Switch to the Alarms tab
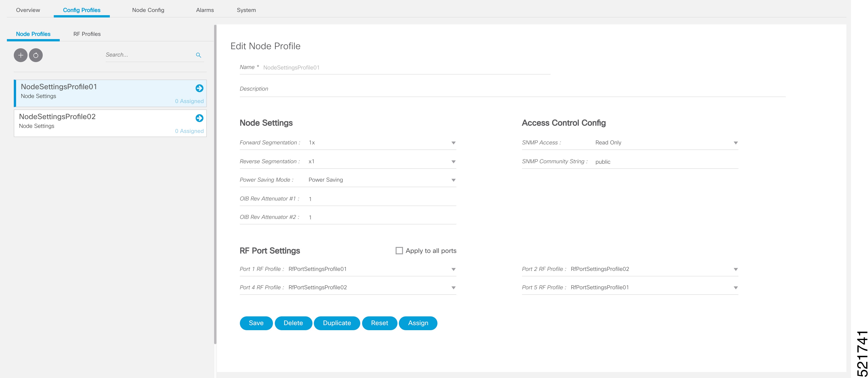The width and height of the screenshot is (868, 378). [x=205, y=10]
